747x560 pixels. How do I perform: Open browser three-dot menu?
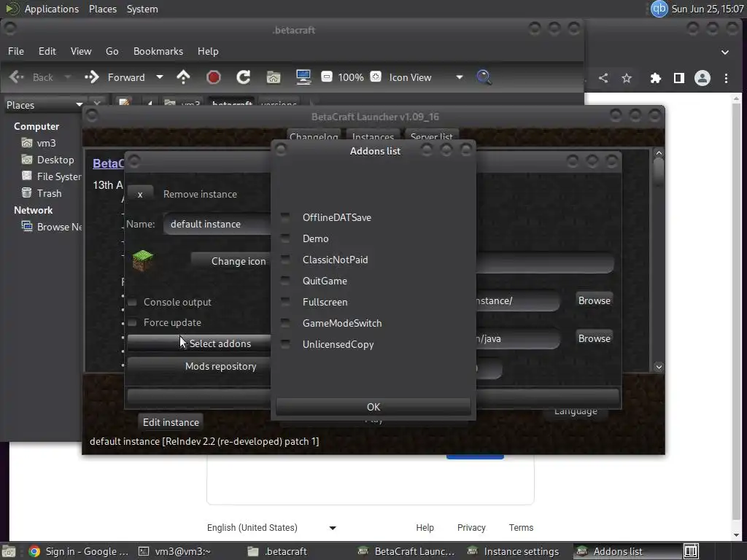click(x=726, y=78)
